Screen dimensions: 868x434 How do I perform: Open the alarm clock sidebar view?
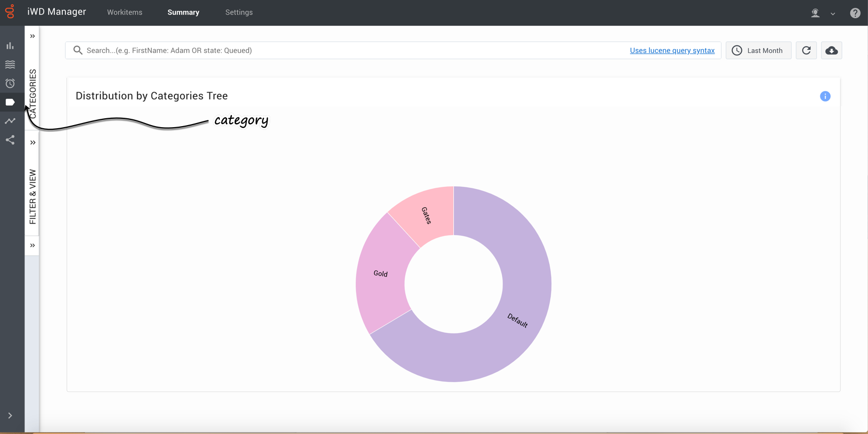point(10,83)
